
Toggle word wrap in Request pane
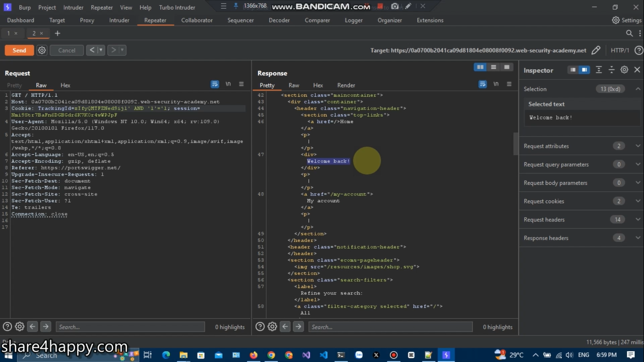(215, 84)
